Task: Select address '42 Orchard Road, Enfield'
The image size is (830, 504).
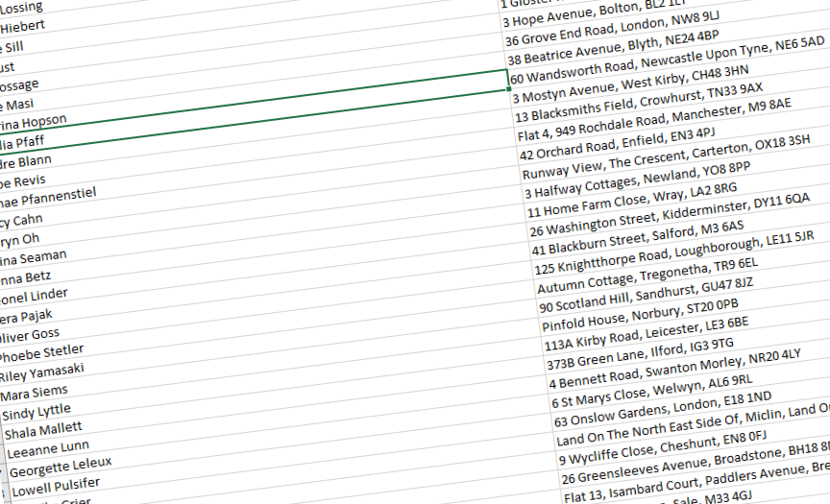Action: pyautogui.click(x=617, y=144)
